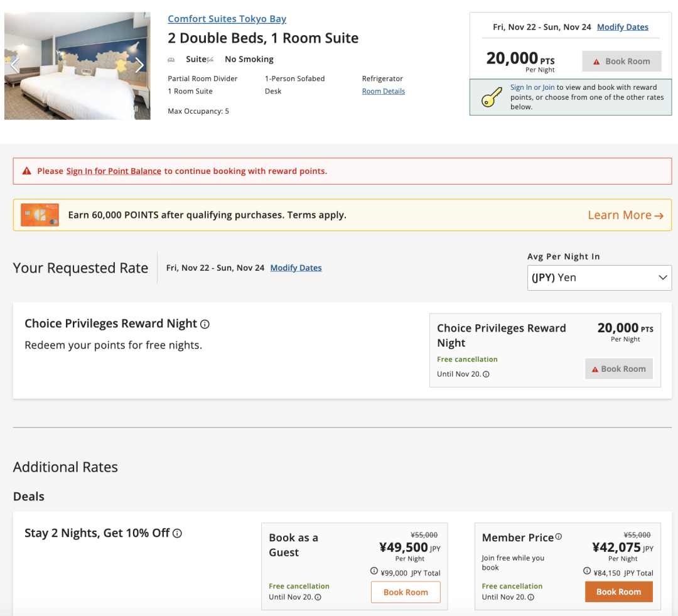The height and width of the screenshot is (616, 678).
Task: Click Modify Dates beside Your Requested Rate
Action: tap(296, 268)
